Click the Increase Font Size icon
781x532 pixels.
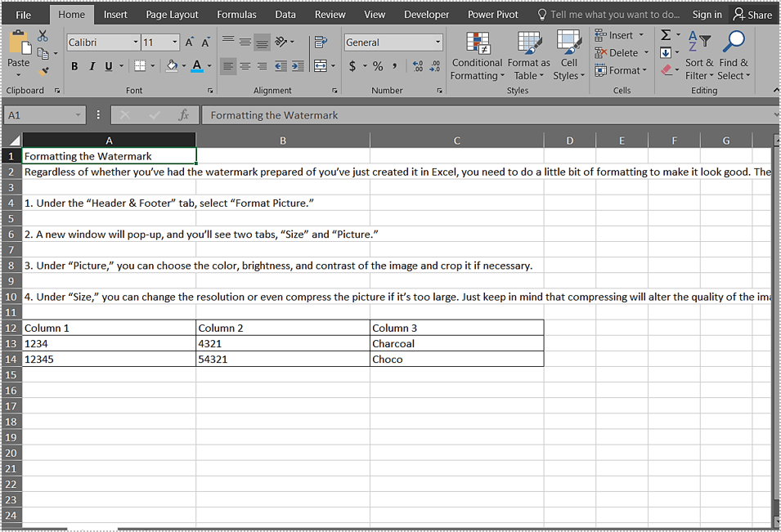190,42
